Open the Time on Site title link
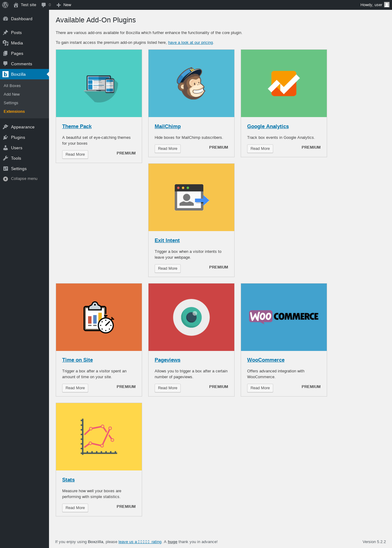This screenshot has height=548, width=392. tap(77, 360)
